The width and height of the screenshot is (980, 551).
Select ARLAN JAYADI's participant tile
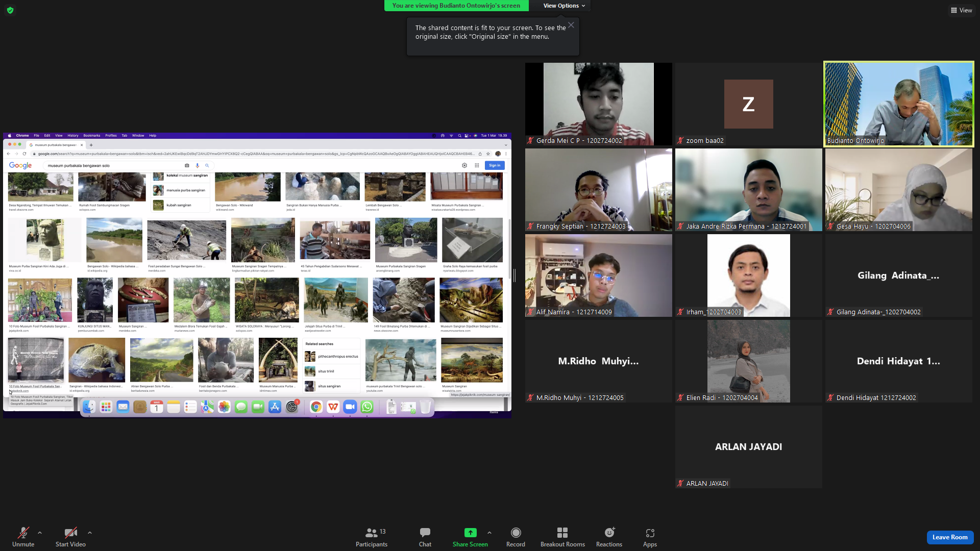[749, 447]
